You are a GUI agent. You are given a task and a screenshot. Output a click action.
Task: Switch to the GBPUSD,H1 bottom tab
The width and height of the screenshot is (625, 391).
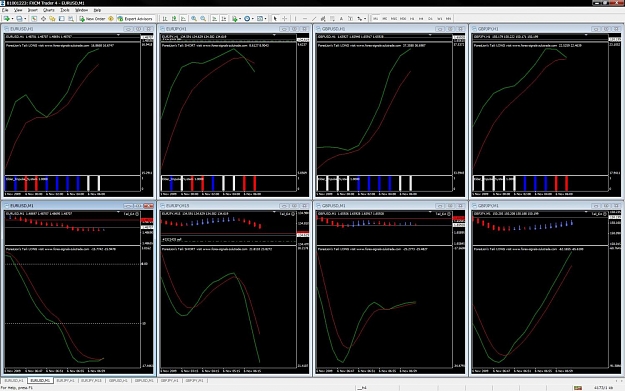click(118, 381)
